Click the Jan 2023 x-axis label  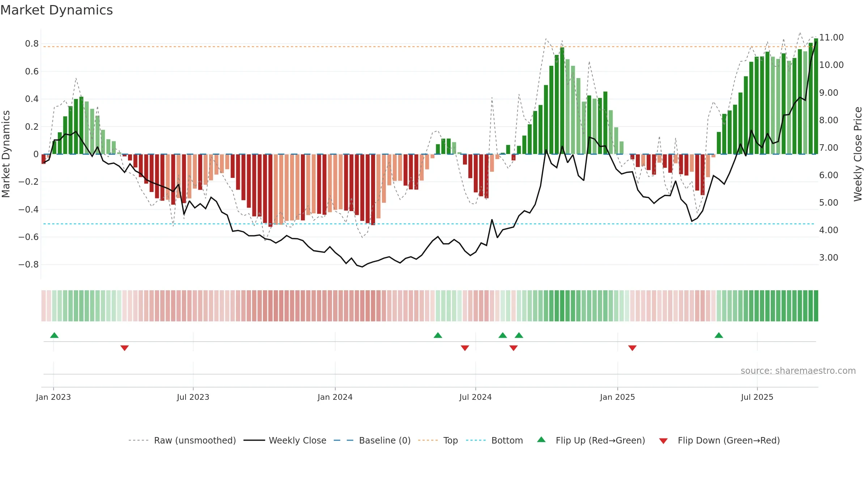coord(54,397)
